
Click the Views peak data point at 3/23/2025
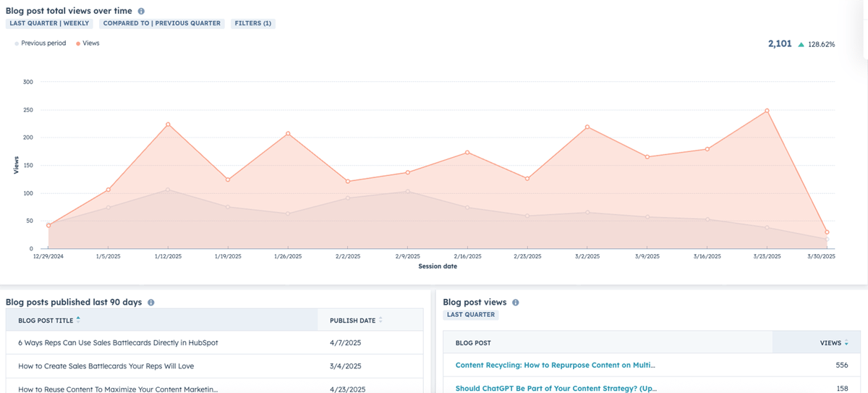tap(767, 111)
